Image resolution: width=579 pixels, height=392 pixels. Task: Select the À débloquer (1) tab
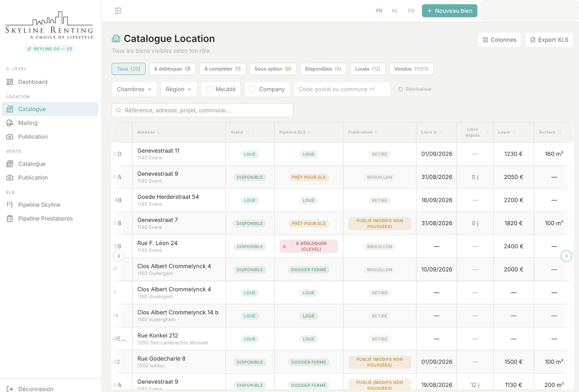pos(172,69)
